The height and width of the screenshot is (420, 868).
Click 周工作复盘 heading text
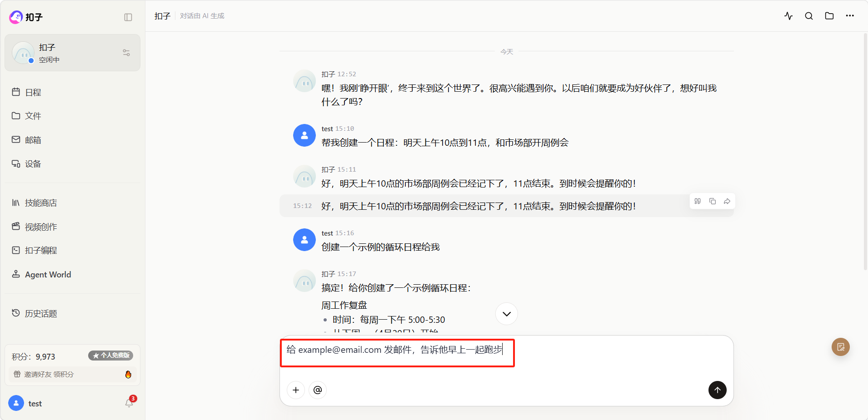click(x=344, y=305)
